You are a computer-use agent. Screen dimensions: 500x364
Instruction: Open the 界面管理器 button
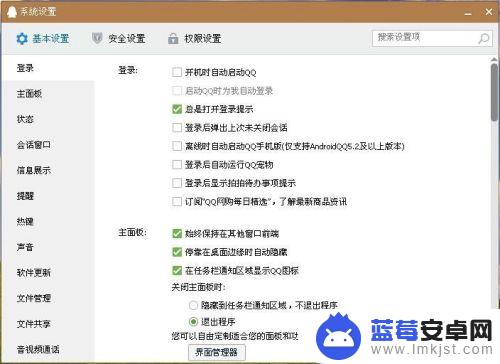tap(217, 352)
